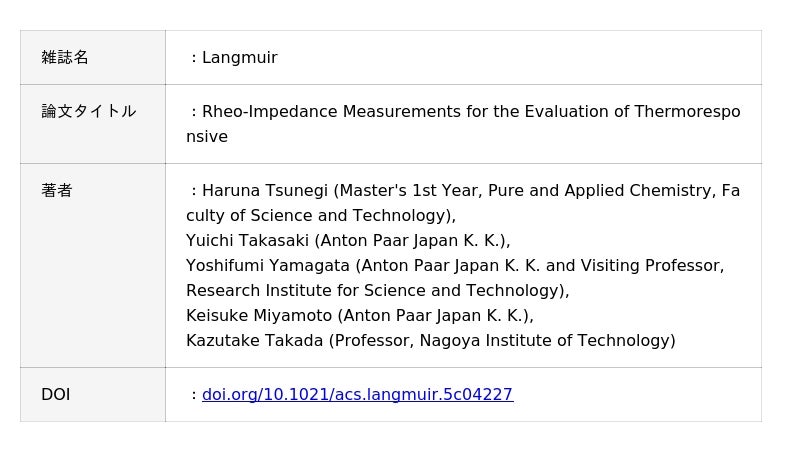This screenshot has height=452, width=800.
Task: Open the doi.org Langmuir article link
Action: (357, 395)
